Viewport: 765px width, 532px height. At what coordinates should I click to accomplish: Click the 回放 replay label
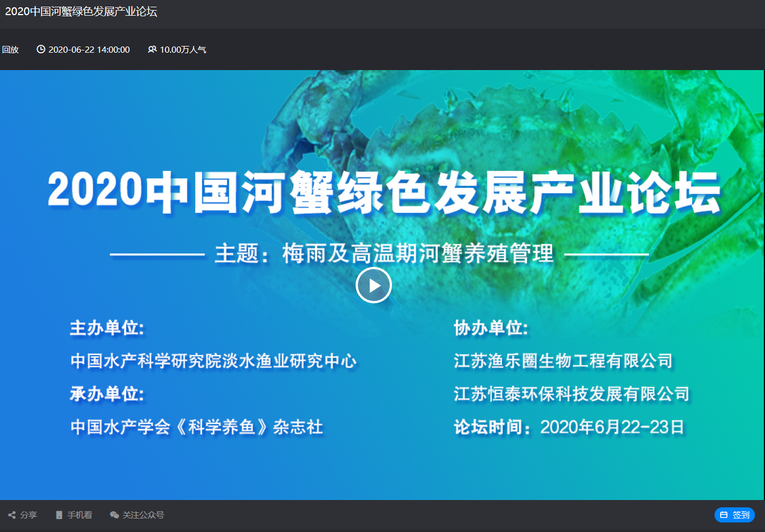tap(10, 49)
